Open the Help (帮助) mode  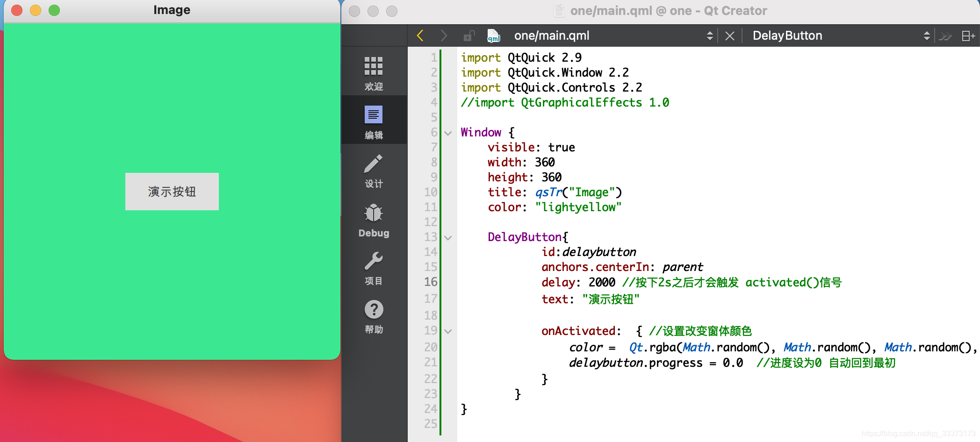(374, 317)
